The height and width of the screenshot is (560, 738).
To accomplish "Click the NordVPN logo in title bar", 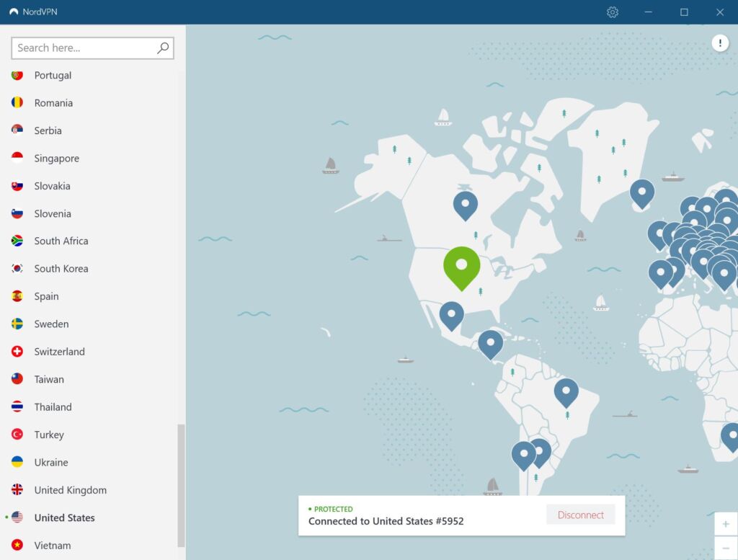I will pyautogui.click(x=14, y=12).
